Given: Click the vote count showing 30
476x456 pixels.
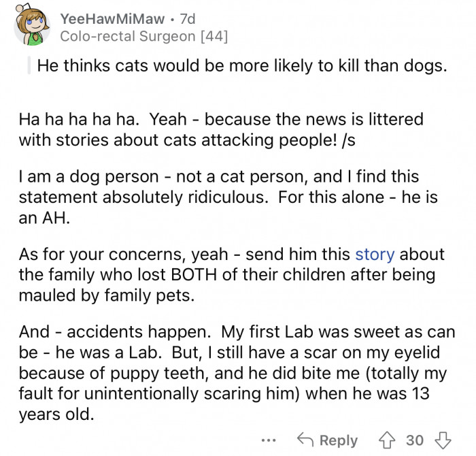Looking at the screenshot, I should click(415, 440).
